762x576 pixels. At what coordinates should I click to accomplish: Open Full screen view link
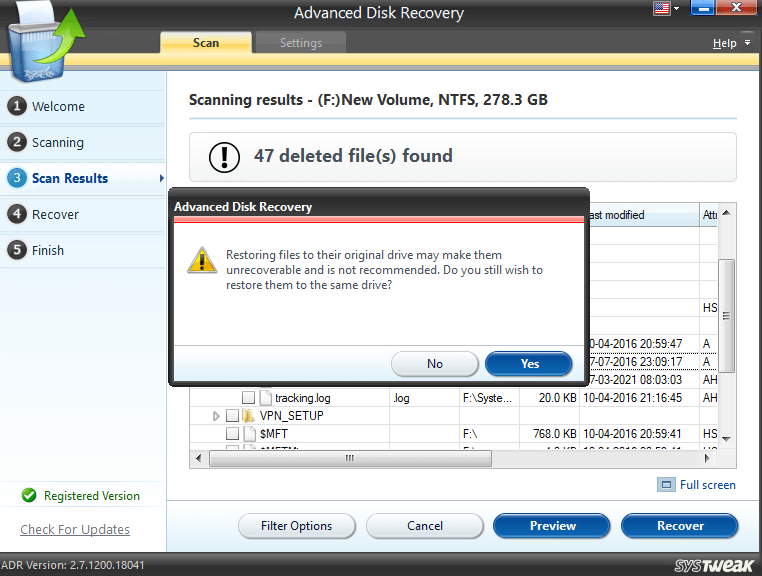click(x=708, y=485)
